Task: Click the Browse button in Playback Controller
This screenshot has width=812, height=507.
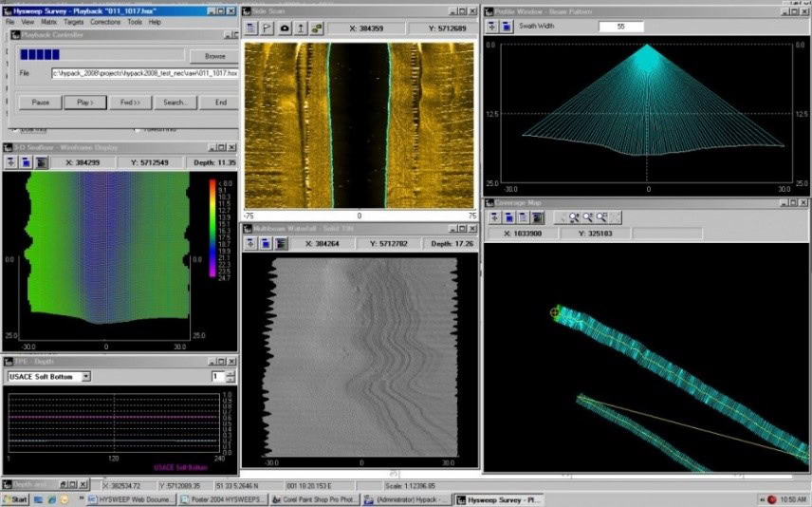Action: pyautogui.click(x=214, y=56)
